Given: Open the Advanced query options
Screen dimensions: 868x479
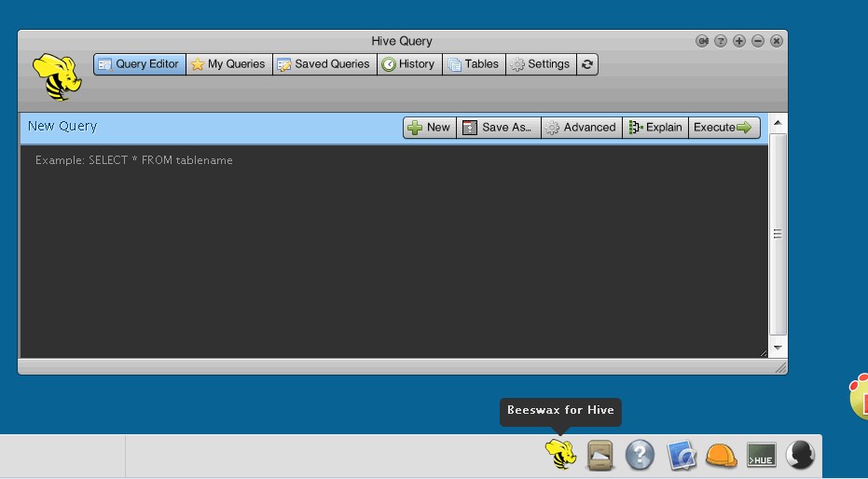Looking at the screenshot, I should pos(582,128).
